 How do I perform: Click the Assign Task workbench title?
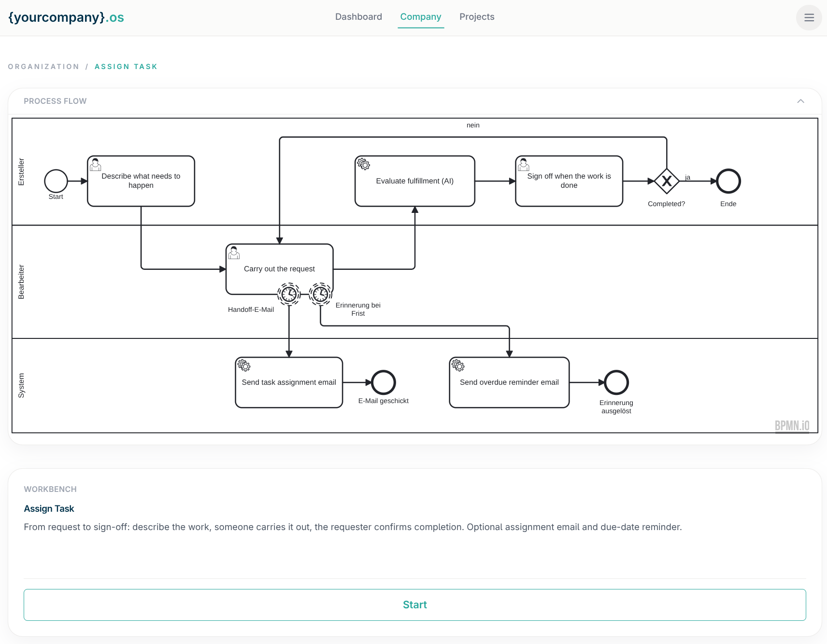click(x=49, y=508)
